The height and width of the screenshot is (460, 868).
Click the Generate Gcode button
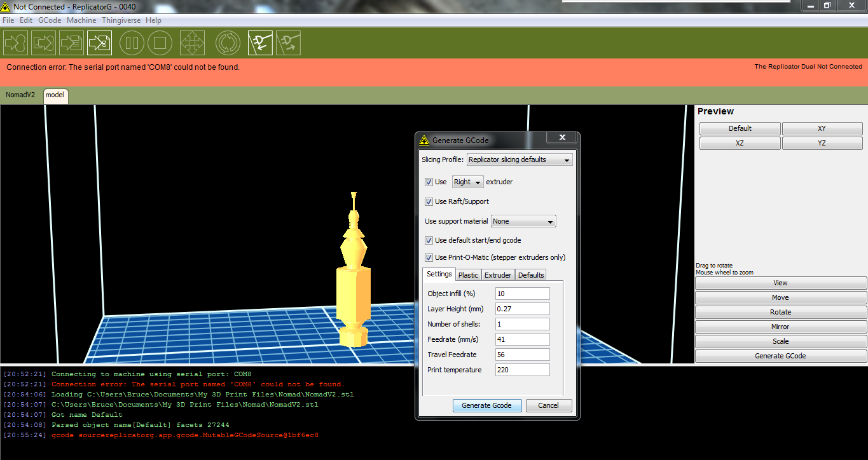point(487,405)
